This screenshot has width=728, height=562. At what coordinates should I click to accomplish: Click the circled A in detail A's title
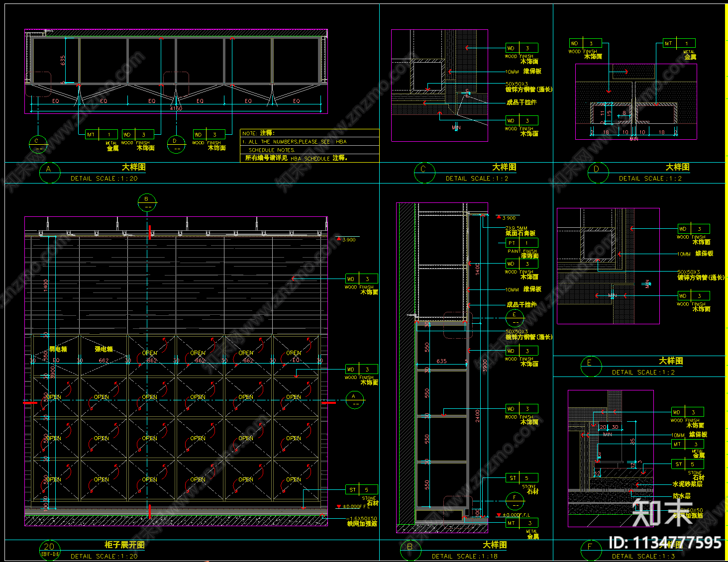point(49,172)
